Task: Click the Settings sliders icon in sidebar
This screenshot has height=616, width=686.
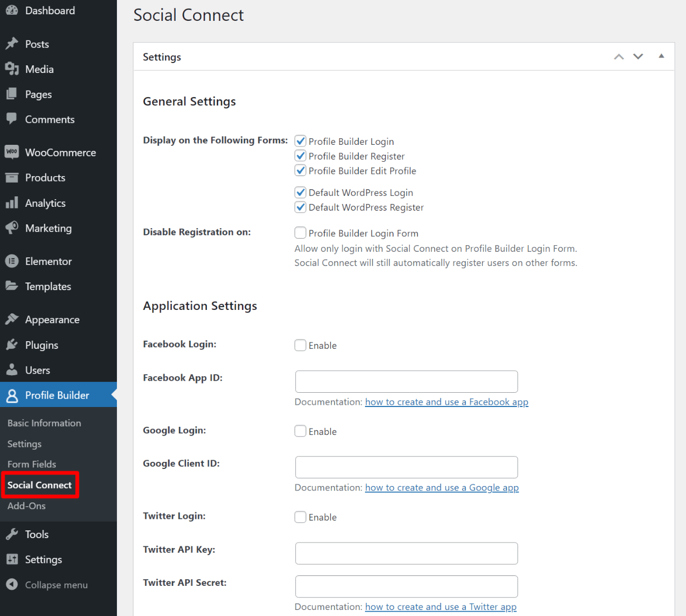Action: 12,559
